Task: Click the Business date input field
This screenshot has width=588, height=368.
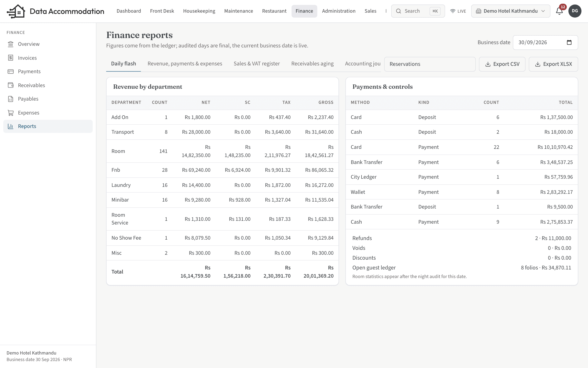Action: coord(545,42)
